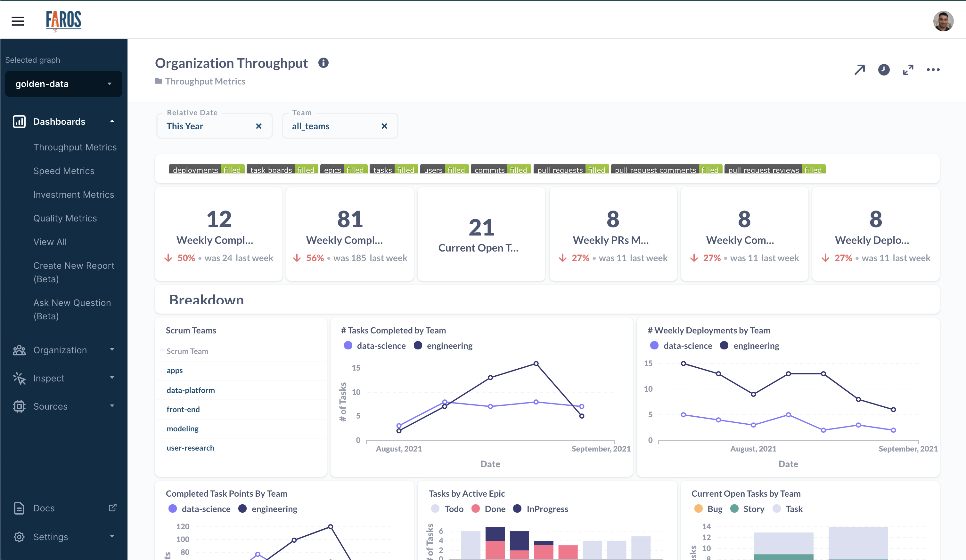Click the diagonal arrow share icon
This screenshot has width=966, height=560.
click(x=859, y=70)
